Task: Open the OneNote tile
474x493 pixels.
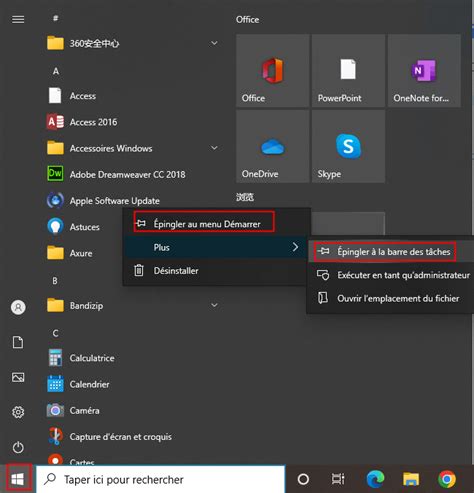Action: pos(424,71)
